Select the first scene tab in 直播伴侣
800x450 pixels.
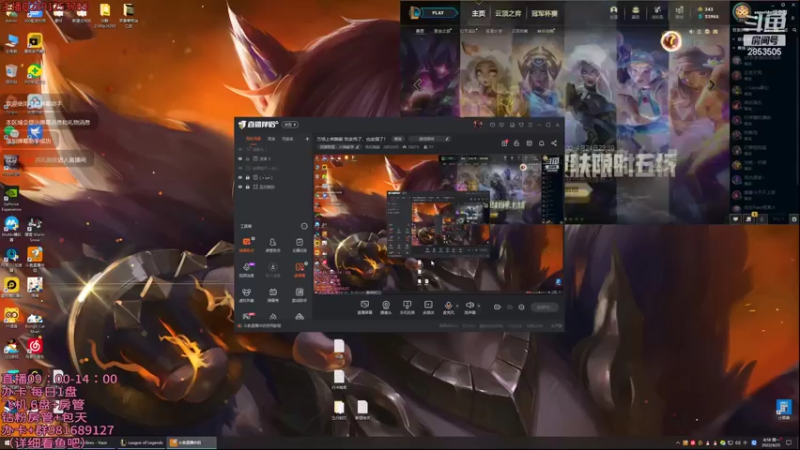point(253,139)
